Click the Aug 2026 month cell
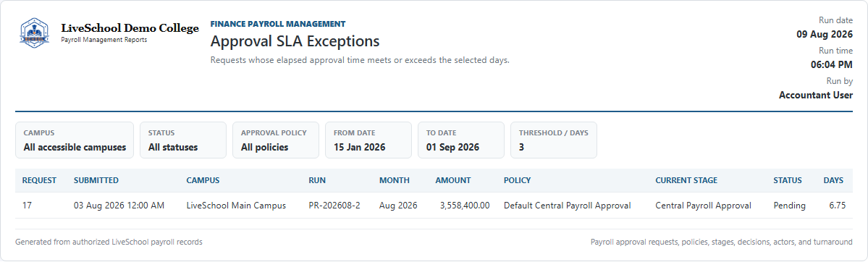Screen dimensions: 868x262 click(399, 206)
